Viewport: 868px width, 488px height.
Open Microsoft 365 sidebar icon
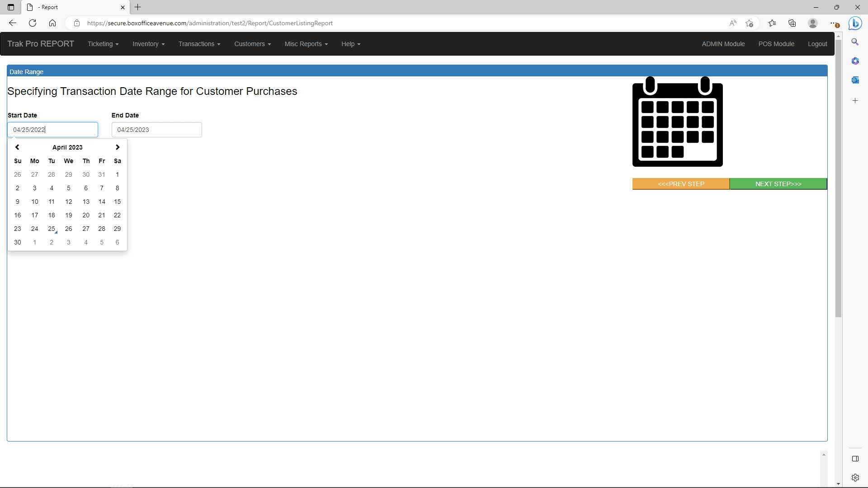855,61
